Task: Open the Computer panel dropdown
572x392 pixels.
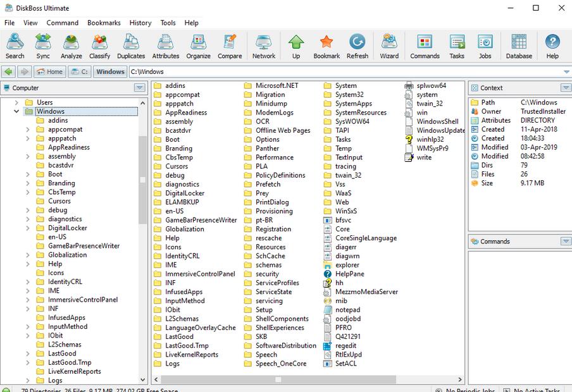Action: (x=139, y=88)
